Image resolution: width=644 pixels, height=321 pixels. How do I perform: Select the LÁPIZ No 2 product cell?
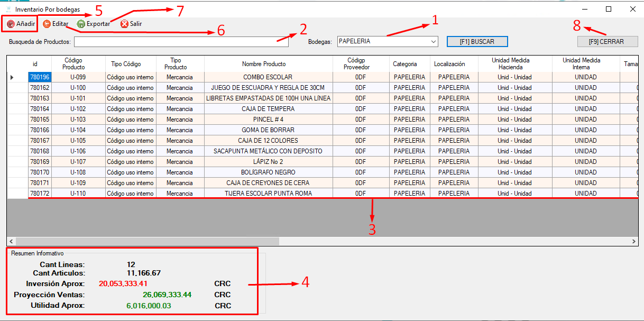click(x=269, y=162)
